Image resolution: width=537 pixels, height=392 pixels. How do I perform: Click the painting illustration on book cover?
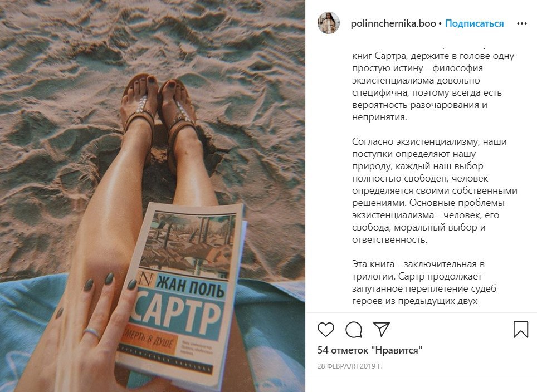pos(187,242)
